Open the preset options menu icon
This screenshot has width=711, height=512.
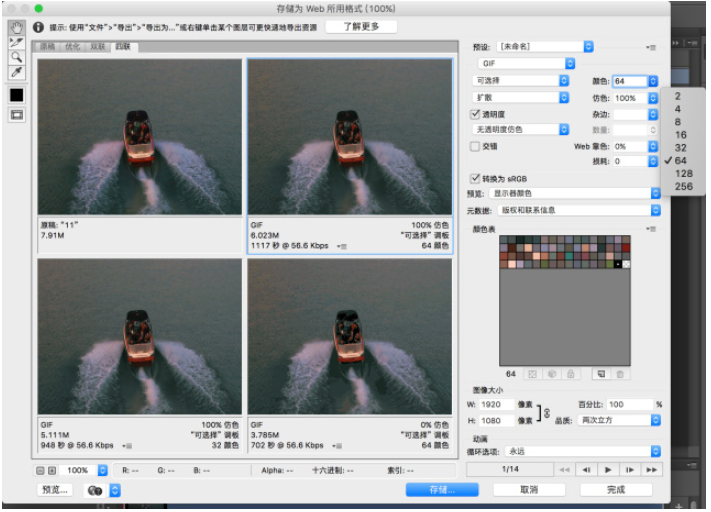(x=652, y=47)
